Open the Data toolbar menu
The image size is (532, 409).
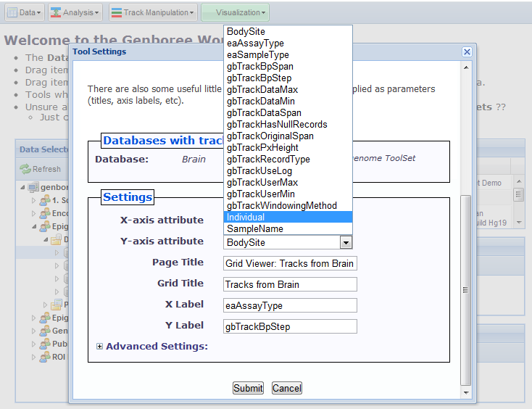click(24, 12)
